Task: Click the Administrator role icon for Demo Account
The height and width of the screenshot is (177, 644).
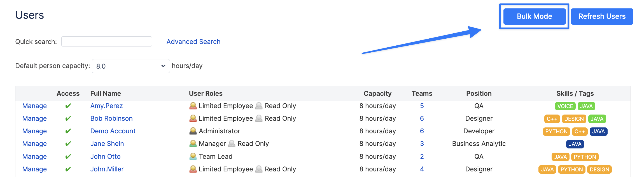Action: (193, 131)
